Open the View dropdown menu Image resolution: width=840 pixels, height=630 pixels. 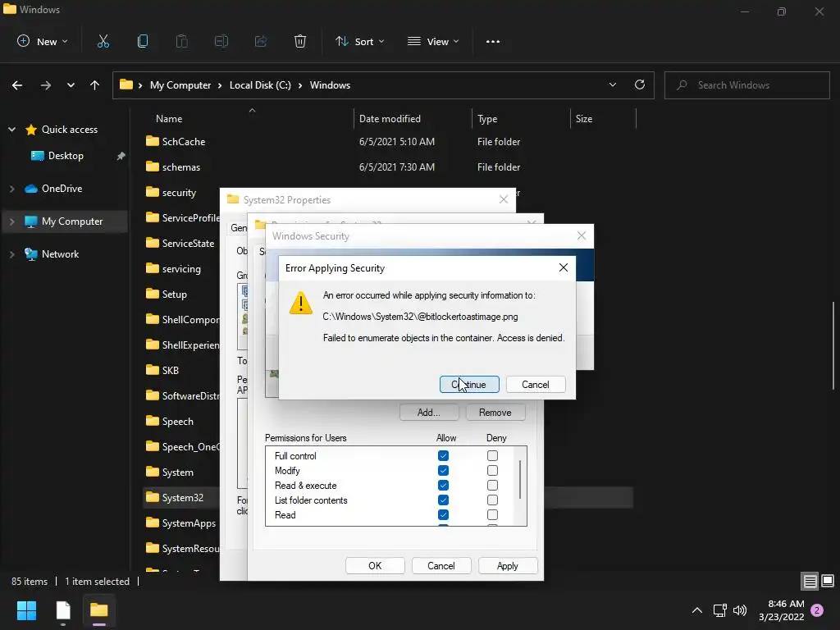click(433, 41)
